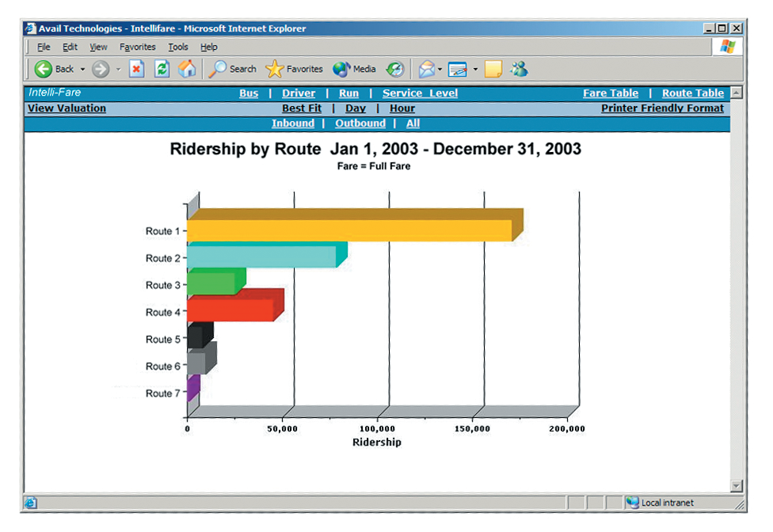Click the orange Route 1 bar

click(x=348, y=230)
